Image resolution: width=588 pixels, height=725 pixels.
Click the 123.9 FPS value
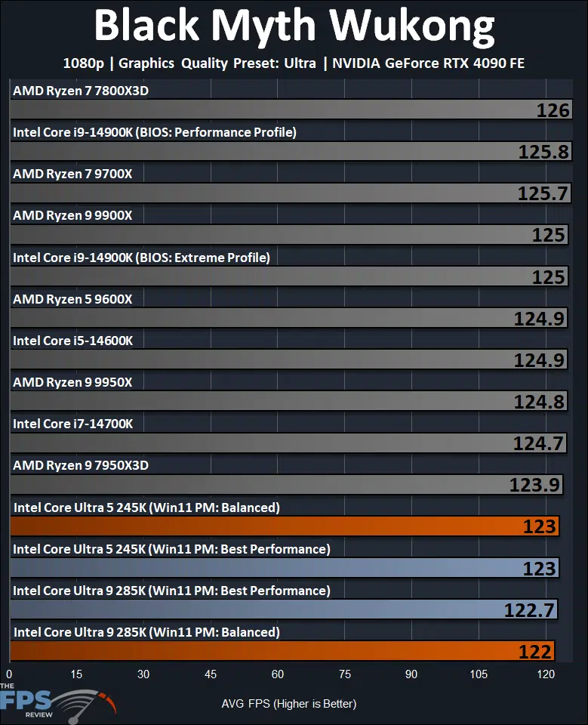[534, 485]
